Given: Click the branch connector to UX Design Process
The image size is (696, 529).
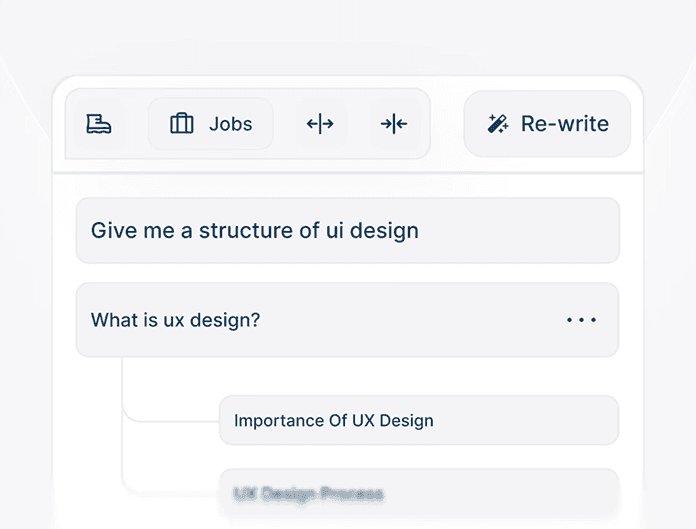Looking at the screenshot, I should click(x=170, y=493).
